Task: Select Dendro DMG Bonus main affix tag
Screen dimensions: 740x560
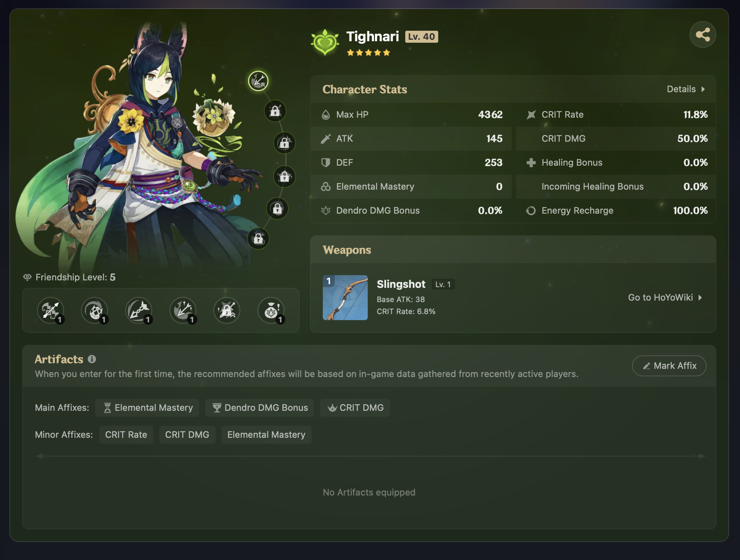Action: coord(260,408)
